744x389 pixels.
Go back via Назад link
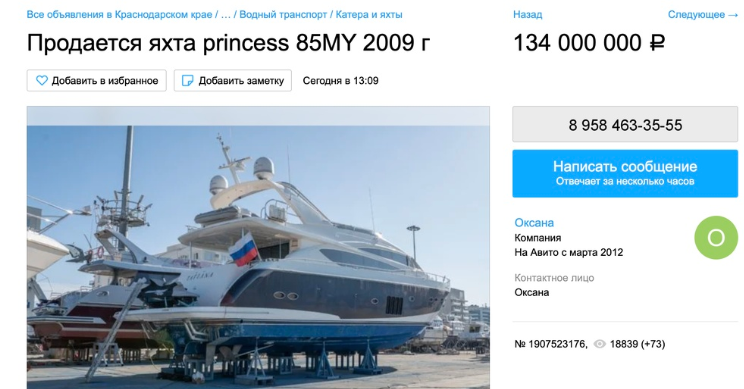(527, 15)
